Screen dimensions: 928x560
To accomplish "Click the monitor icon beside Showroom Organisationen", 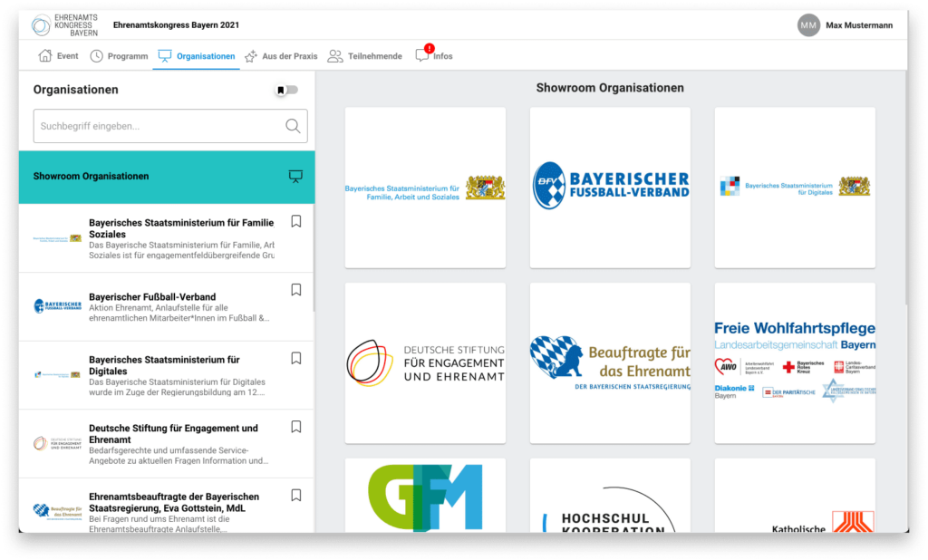I will click(295, 176).
